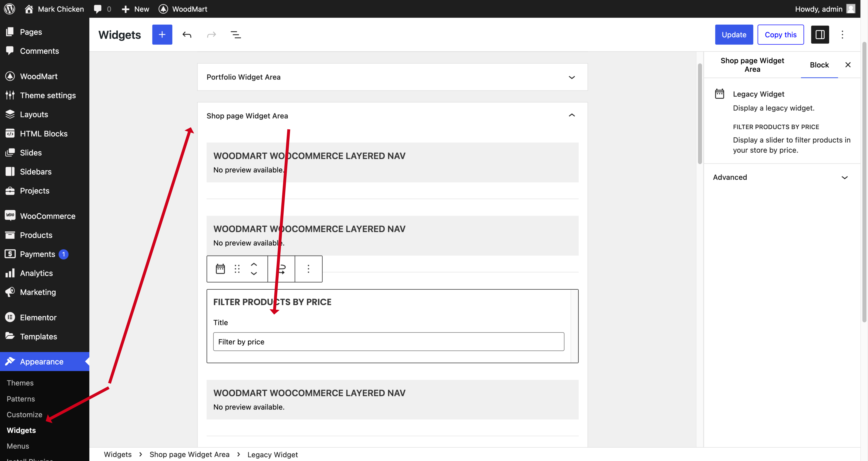Click Widgets in the breadcrumb footer
This screenshot has height=461, width=868.
118,454
